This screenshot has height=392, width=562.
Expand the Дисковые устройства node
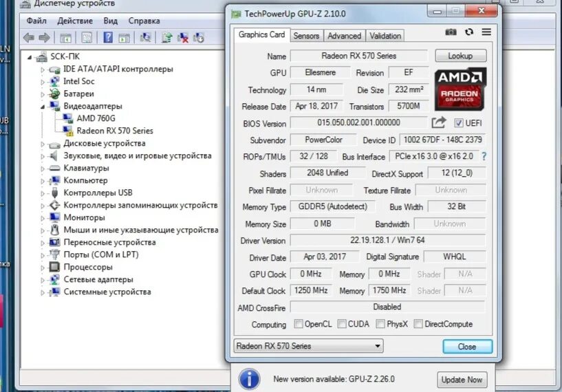42,144
